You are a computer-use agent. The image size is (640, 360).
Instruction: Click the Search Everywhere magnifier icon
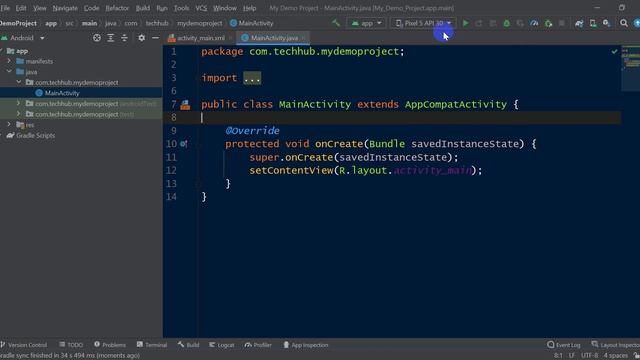(x=624, y=23)
